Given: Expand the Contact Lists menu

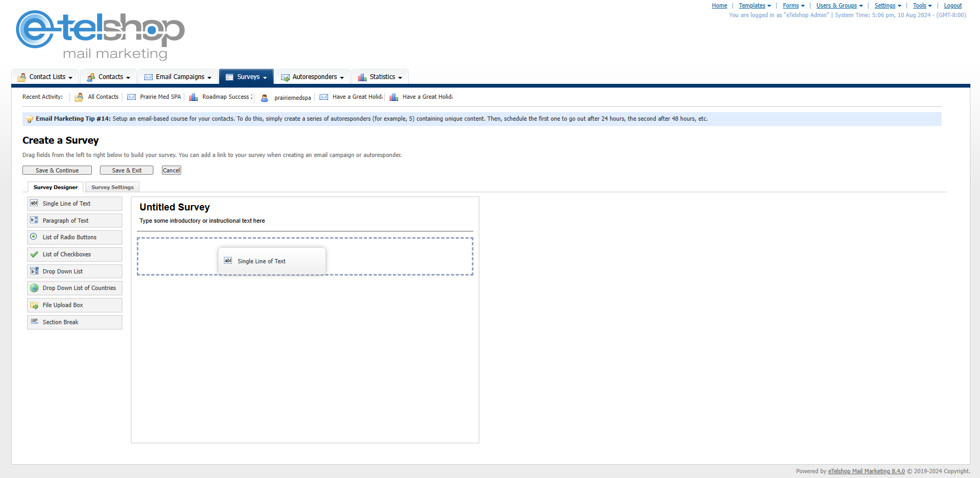Looking at the screenshot, I should [45, 77].
